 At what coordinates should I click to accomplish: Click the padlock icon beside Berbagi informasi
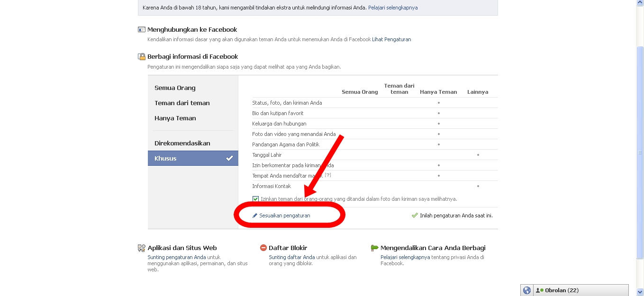click(141, 57)
